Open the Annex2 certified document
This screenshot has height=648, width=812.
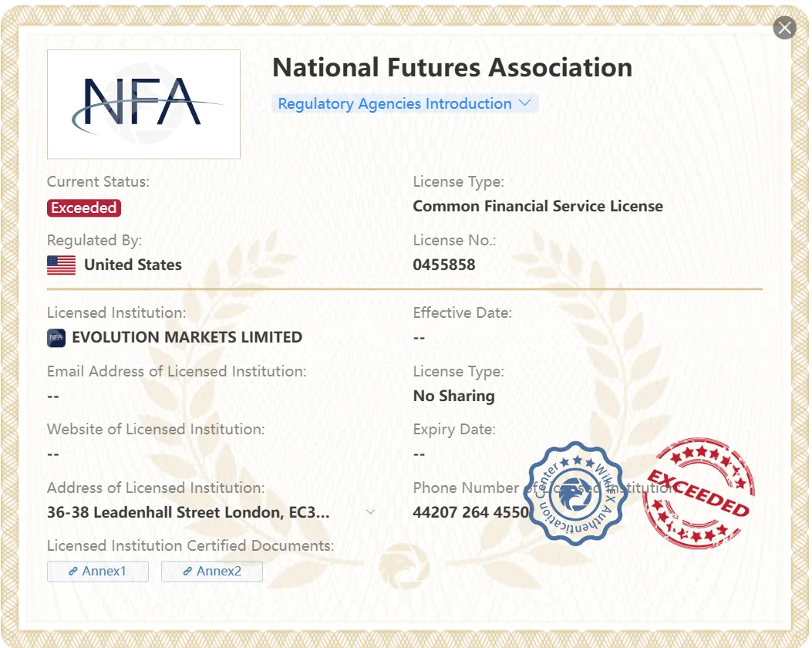coord(212,571)
